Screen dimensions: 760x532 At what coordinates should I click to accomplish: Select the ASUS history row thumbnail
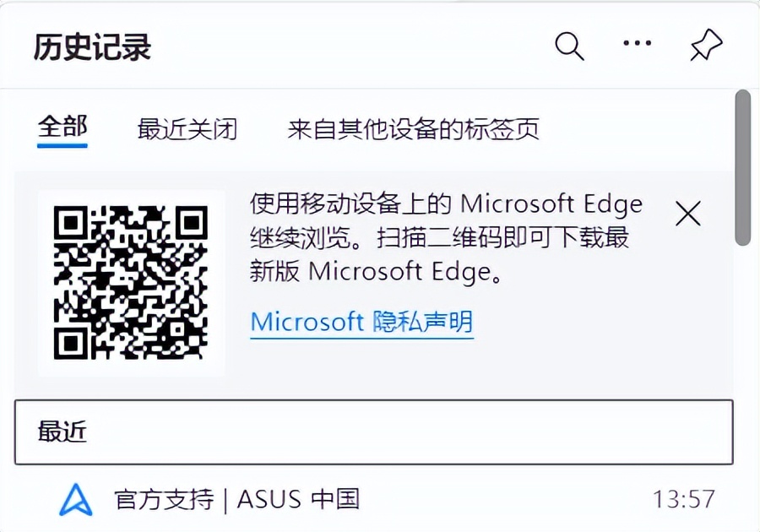[x=77, y=500]
